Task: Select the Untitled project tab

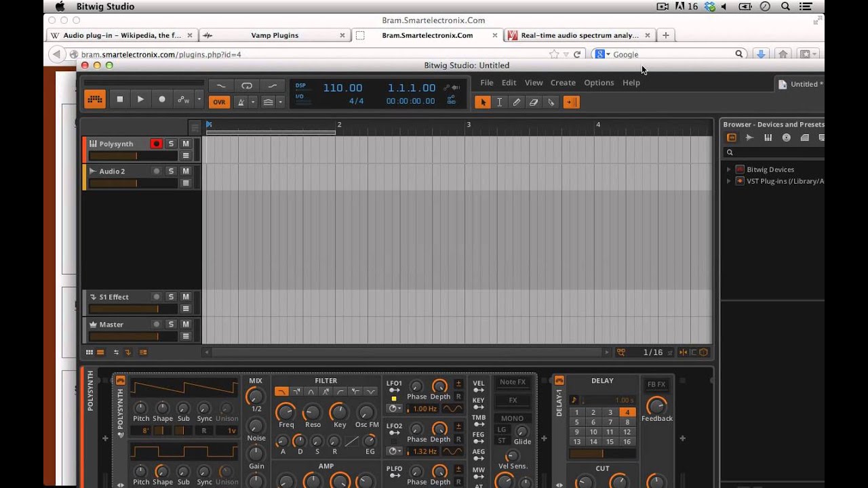Action: 800,84
